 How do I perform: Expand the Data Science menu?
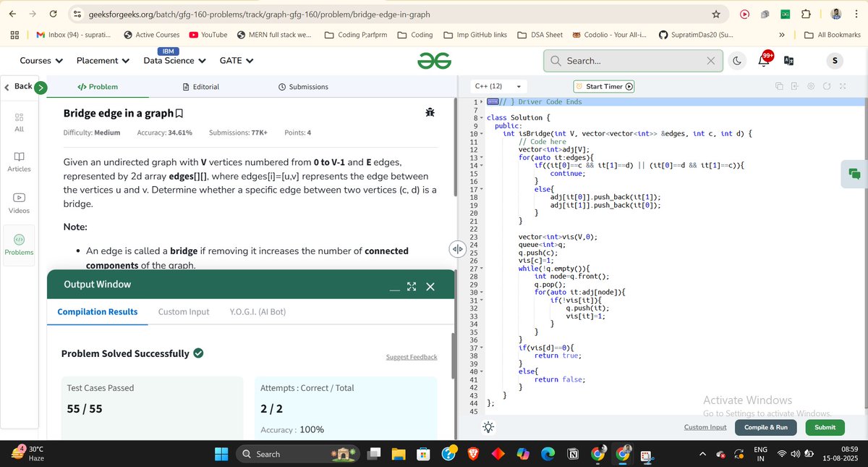click(174, 61)
